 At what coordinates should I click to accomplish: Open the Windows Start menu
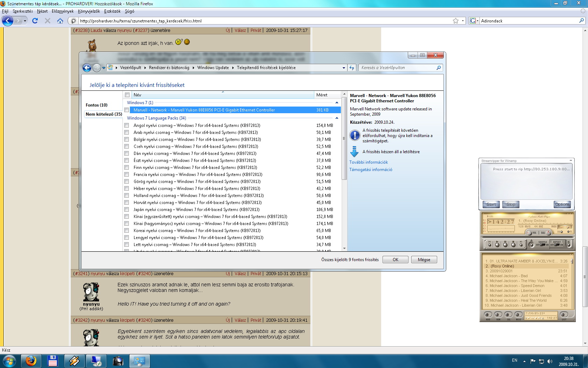point(9,361)
